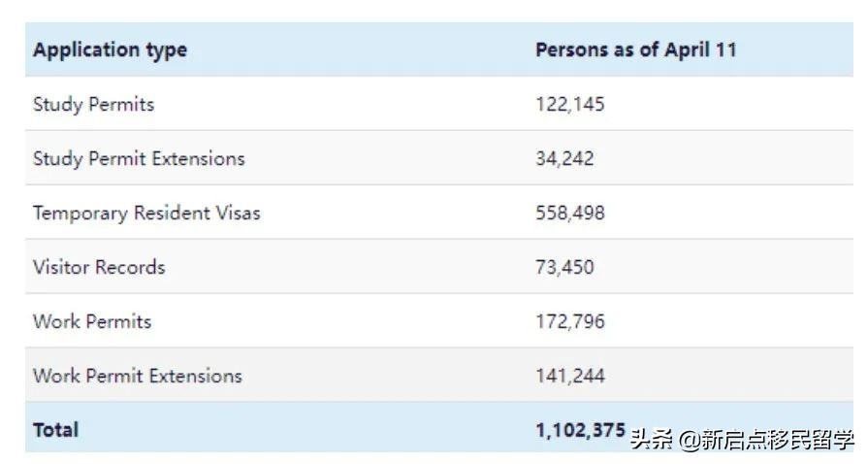Select the "Study Permit Extensions" row label

tap(139, 159)
